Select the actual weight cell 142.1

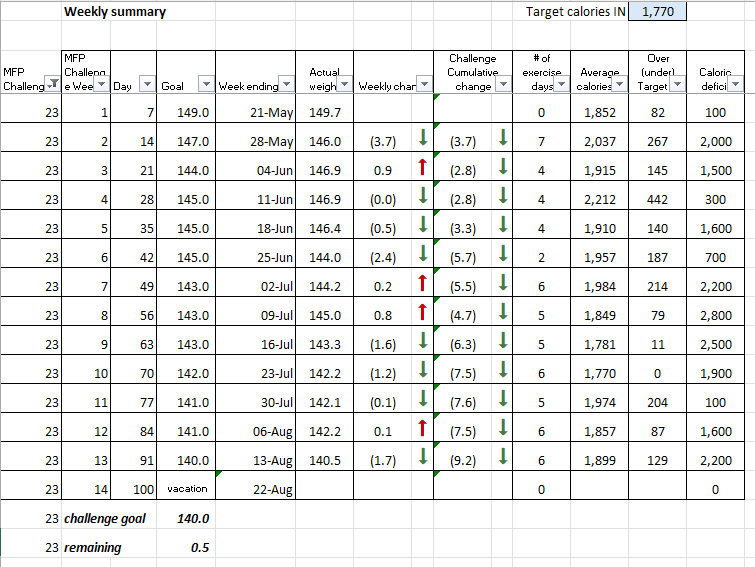tap(325, 398)
